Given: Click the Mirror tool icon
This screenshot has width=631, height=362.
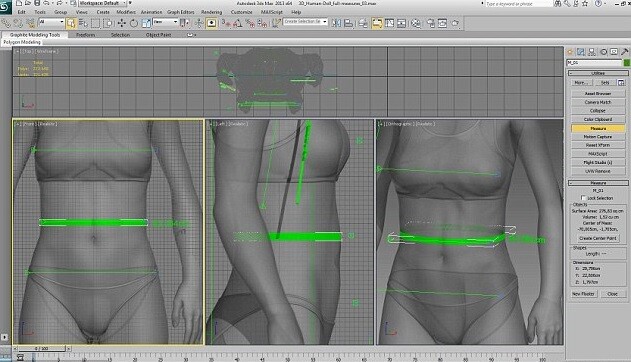Looking at the screenshot, I should pyautogui.click(x=336, y=23).
